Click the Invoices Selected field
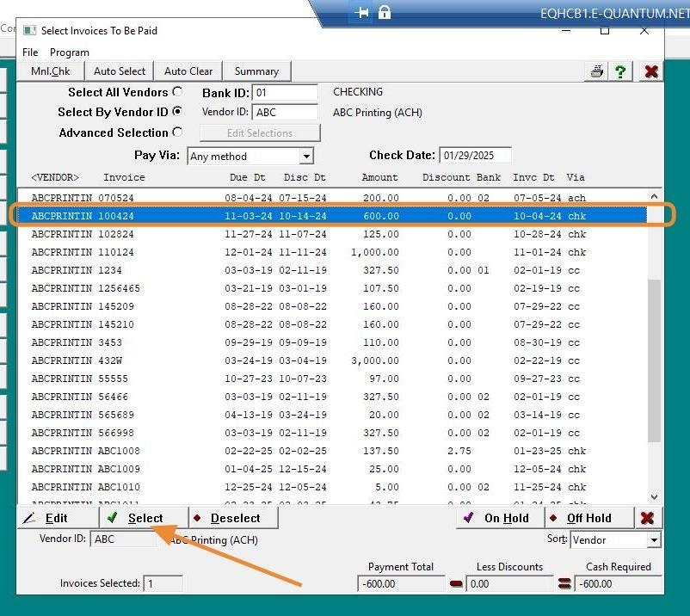Viewport: 690px width, 616px height. [163, 583]
